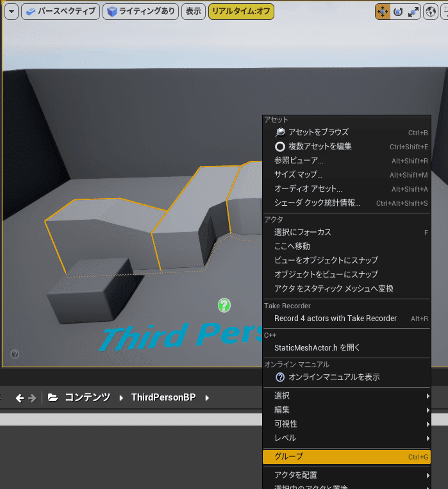Viewport: 448px width, 489px height.
Task: Open StaticMeshActor.h を開く entry
Action: point(347,348)
